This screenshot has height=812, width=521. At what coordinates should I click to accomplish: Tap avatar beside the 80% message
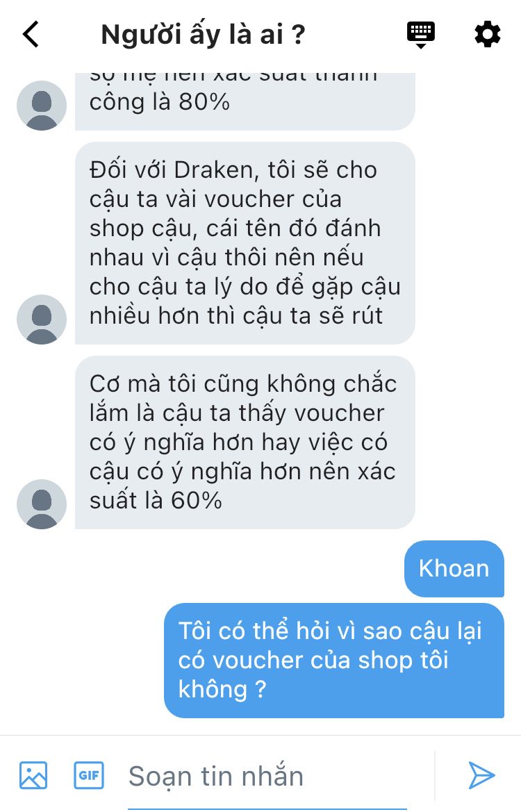[x=42, y=106]
